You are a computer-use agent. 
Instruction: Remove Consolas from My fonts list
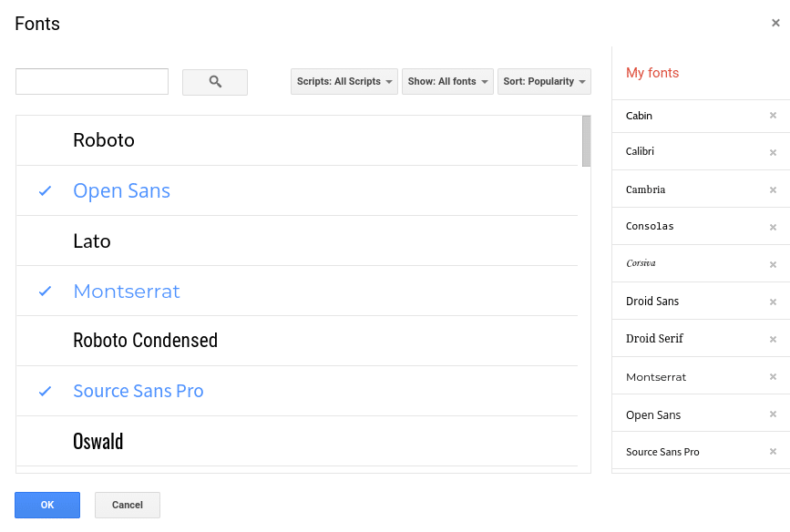tap(773, 227)
